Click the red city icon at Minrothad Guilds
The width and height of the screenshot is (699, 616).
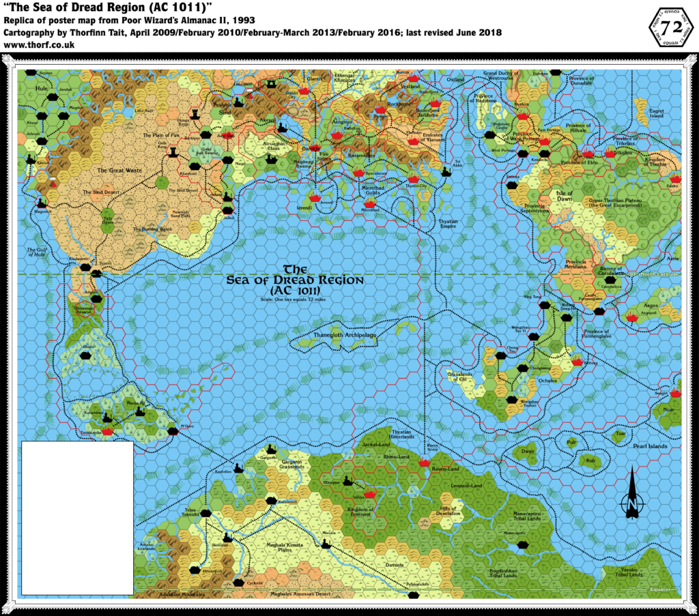coord(369,202)
